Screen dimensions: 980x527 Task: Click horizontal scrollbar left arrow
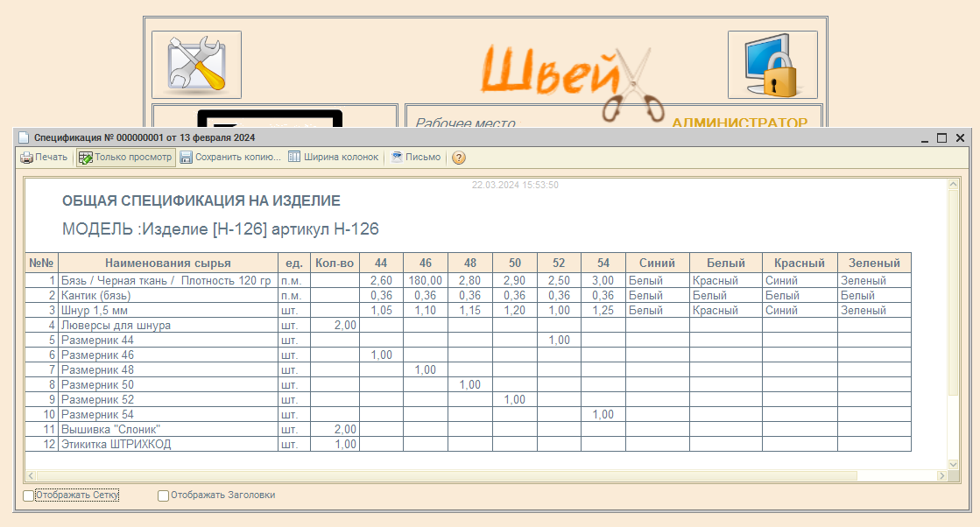[x=31, y=476]
